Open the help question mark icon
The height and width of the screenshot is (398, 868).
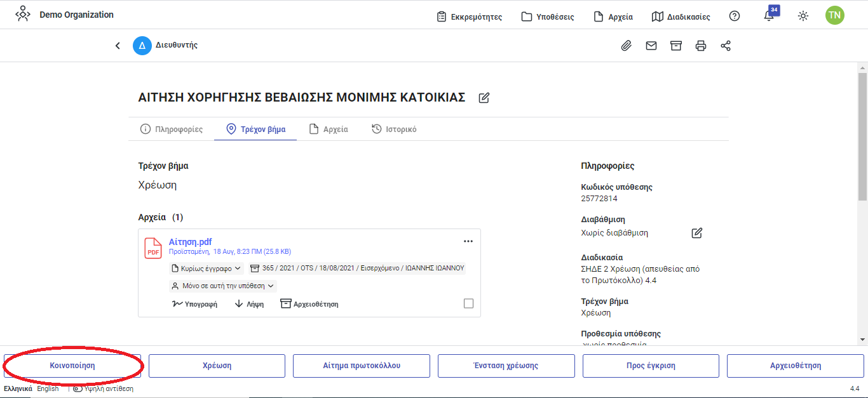pos(735,17)
